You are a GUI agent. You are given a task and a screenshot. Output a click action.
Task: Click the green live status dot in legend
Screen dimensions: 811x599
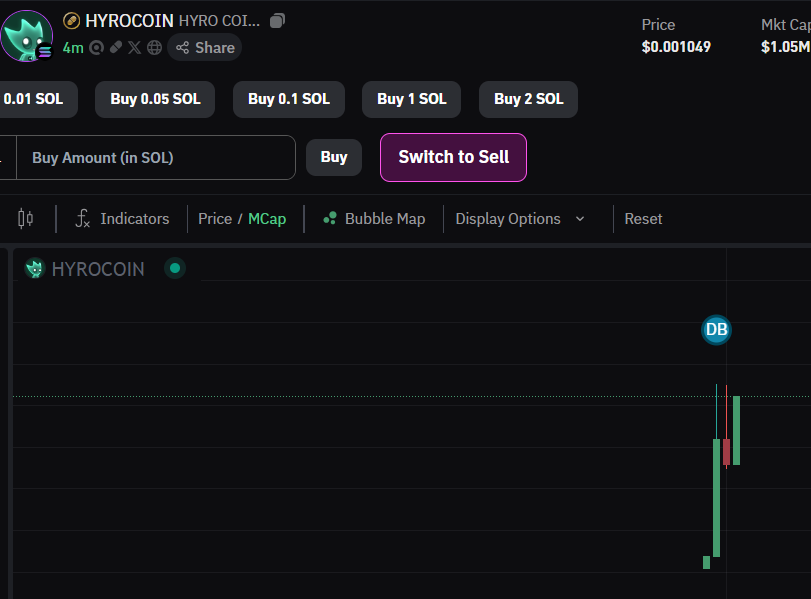coord(175,268)
